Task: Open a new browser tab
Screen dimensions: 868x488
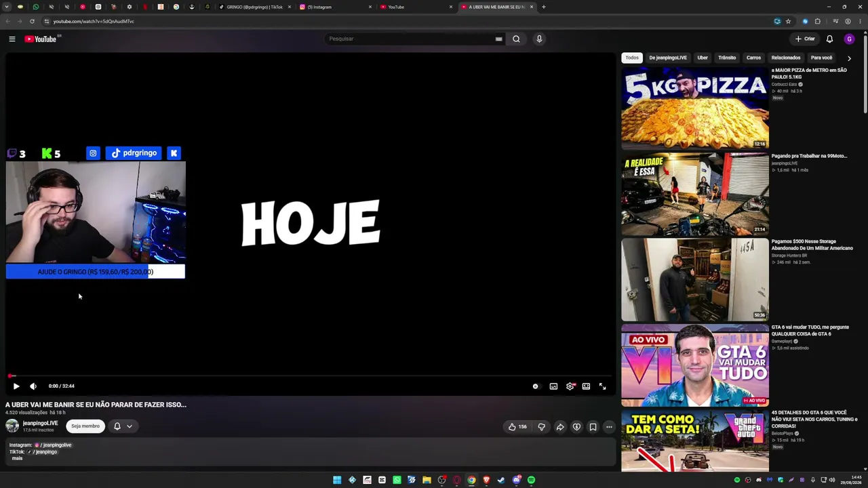Action: coord(544,7)
